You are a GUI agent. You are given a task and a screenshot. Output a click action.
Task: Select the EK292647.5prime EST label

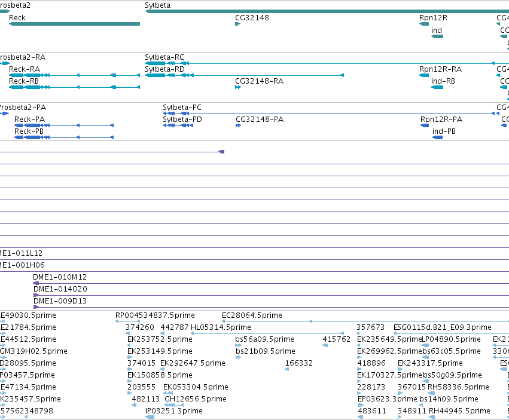pyautogui.click(x=193, y=363)
